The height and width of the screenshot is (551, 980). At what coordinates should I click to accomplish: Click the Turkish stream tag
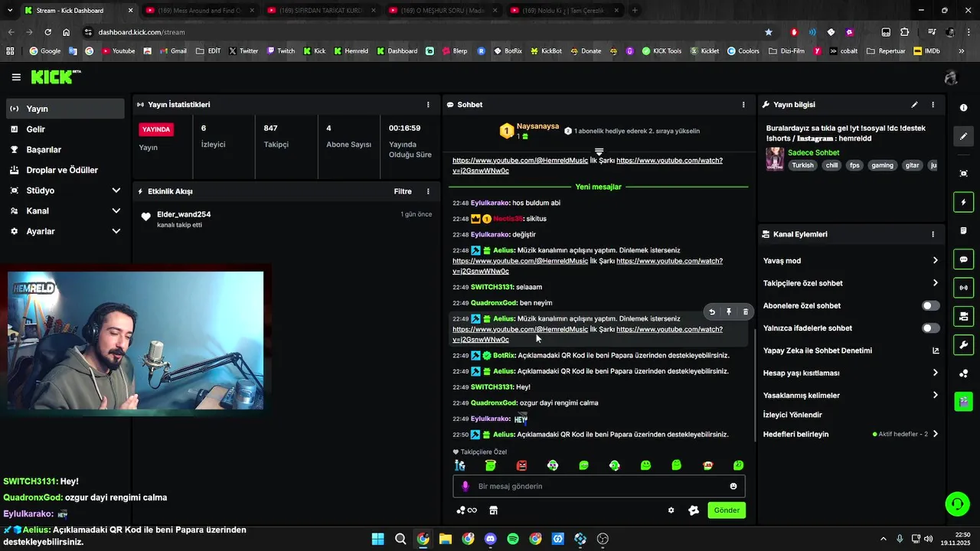click(803, 165)
